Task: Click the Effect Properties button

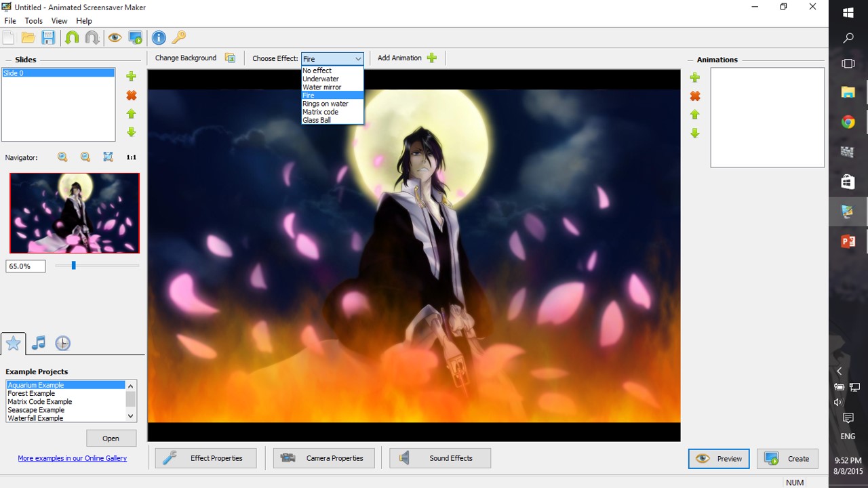Action: point(206,458)
